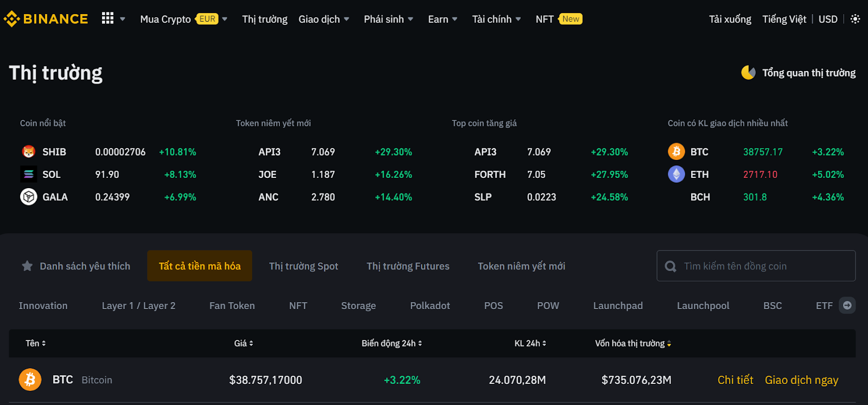Expand the Phái sinh dropdown
This screenshot has height=405, width=868.
point(411,19)
